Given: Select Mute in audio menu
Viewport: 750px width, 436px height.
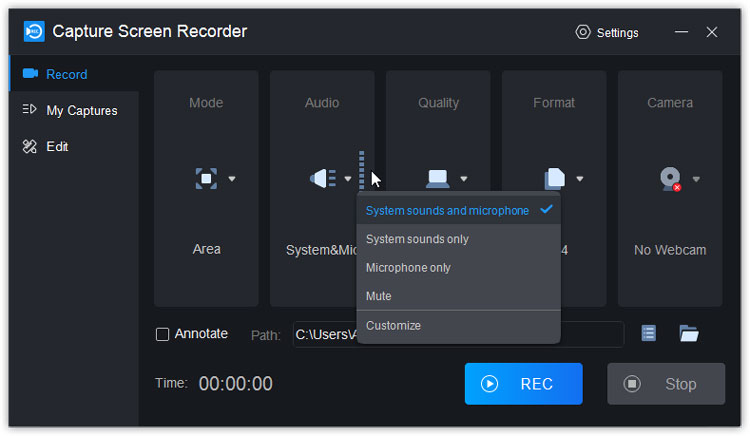Looking at the screenshot, I should point(459,296).
